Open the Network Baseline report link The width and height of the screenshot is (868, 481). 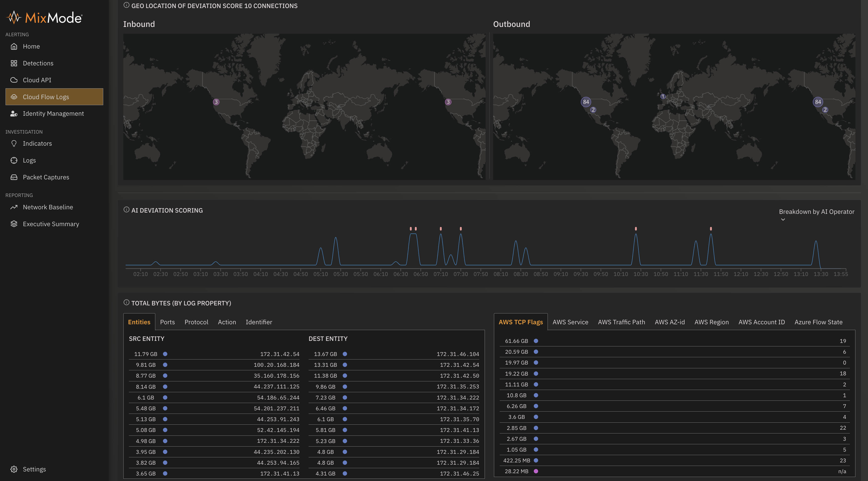[x=48, y=207]
